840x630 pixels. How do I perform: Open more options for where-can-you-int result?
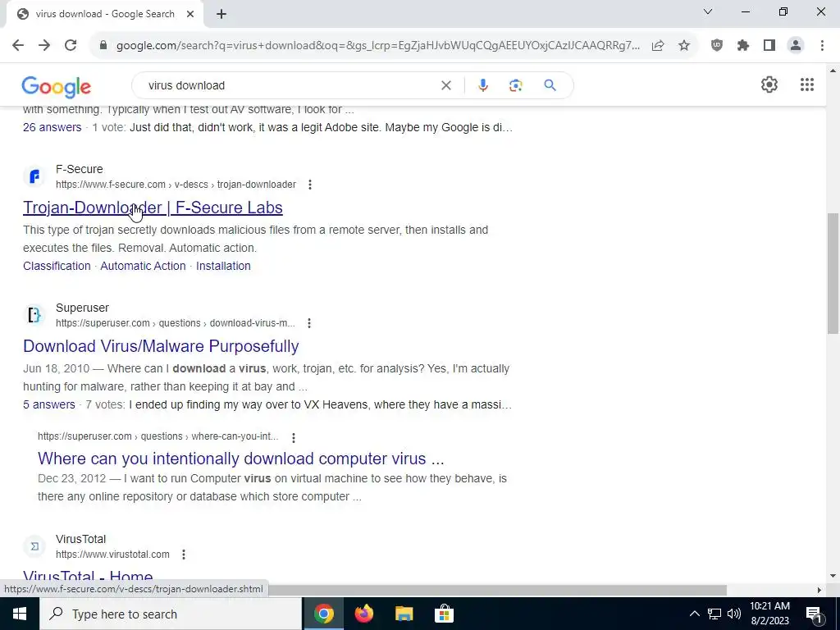point(293,437)
